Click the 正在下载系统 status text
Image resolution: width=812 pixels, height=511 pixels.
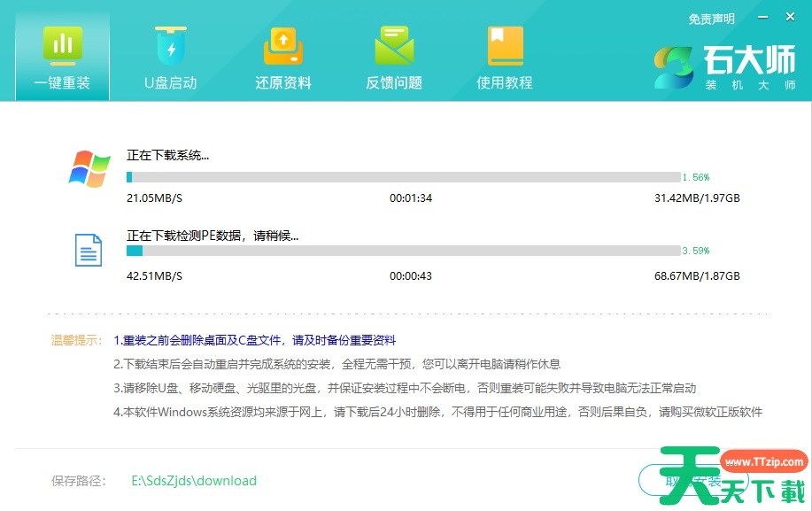[x=168, y=155]
